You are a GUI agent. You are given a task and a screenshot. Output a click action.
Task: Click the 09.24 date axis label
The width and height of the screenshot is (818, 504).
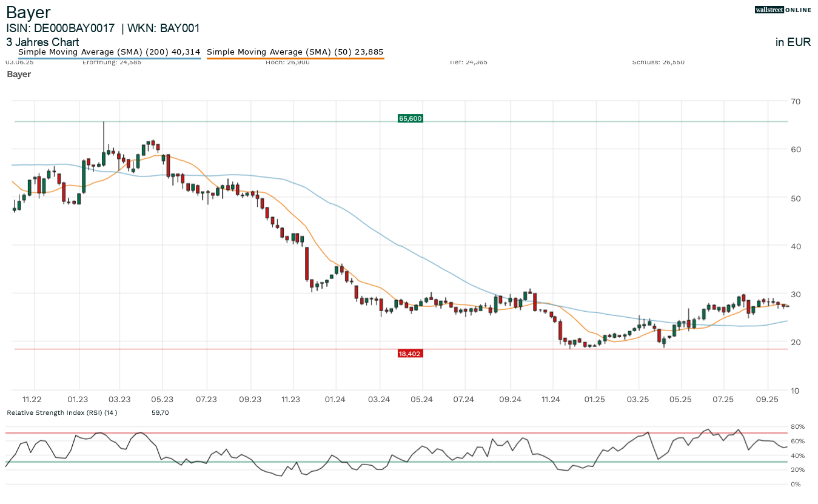[x=510, y=399]
